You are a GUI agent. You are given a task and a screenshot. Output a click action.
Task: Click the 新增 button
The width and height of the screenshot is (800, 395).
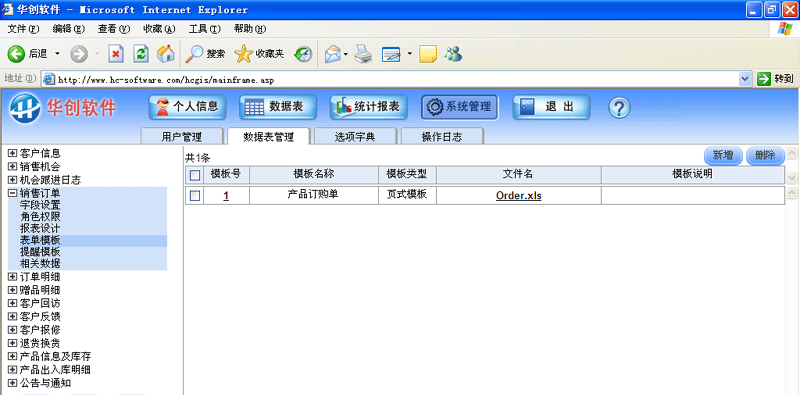[x=723, y=156]
